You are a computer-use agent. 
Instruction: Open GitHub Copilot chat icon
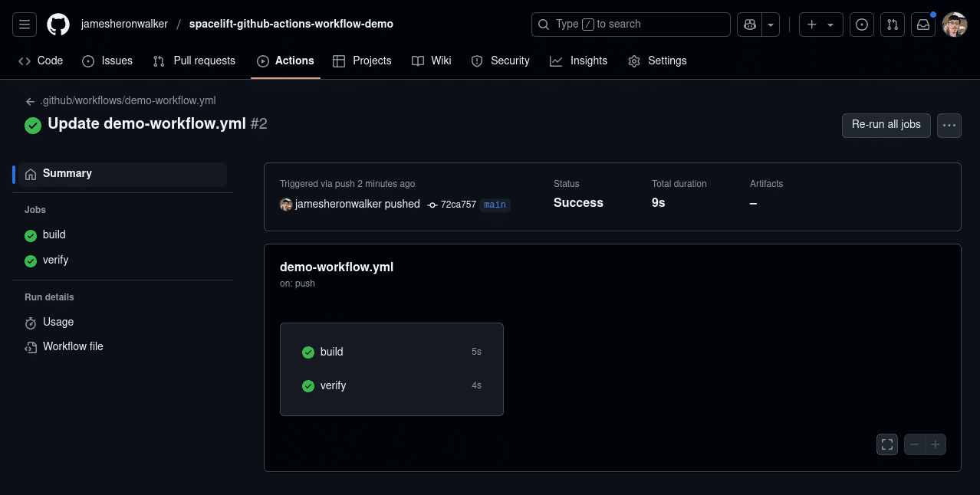749,24
